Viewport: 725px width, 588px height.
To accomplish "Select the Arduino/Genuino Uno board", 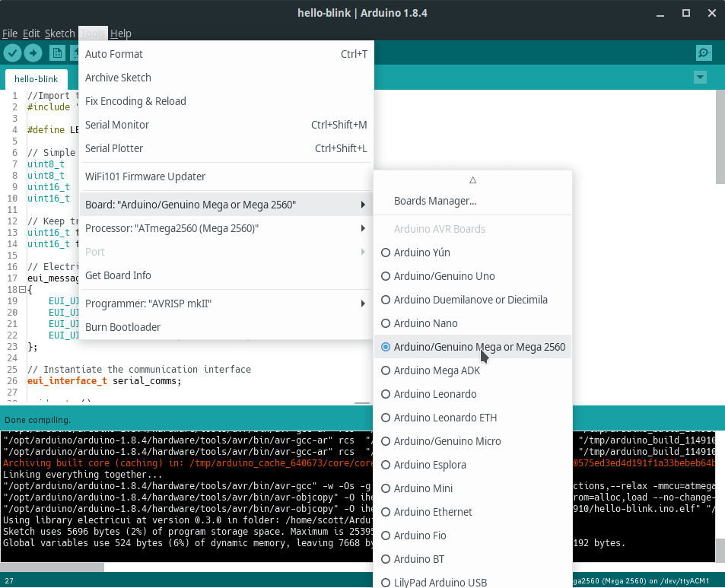I will coord(444,276).
